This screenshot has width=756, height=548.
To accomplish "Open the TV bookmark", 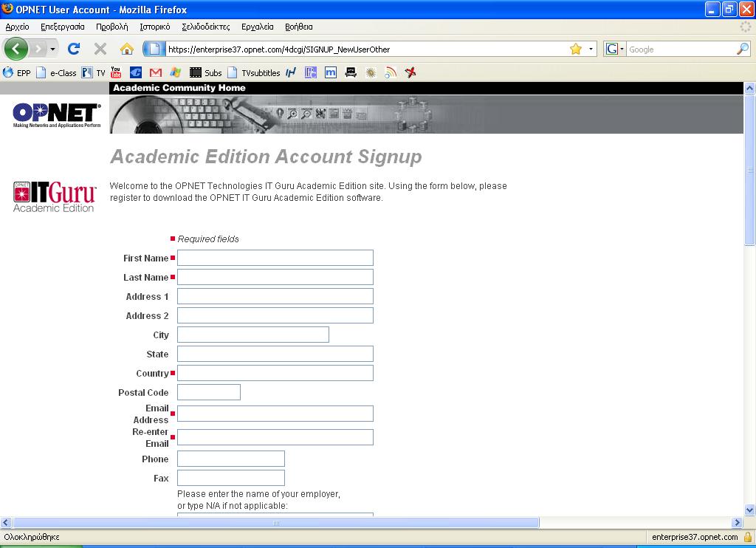I will coord(94,73).
